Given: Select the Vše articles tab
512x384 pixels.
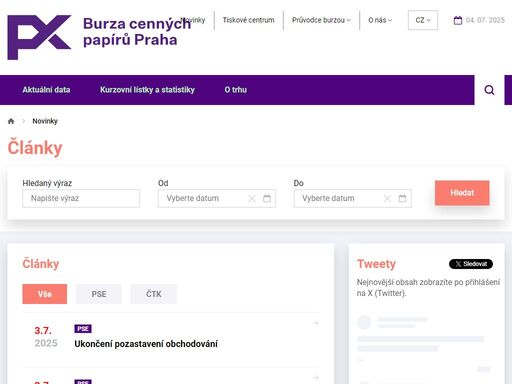Looking at the screenshot, I should coord(45,294).
